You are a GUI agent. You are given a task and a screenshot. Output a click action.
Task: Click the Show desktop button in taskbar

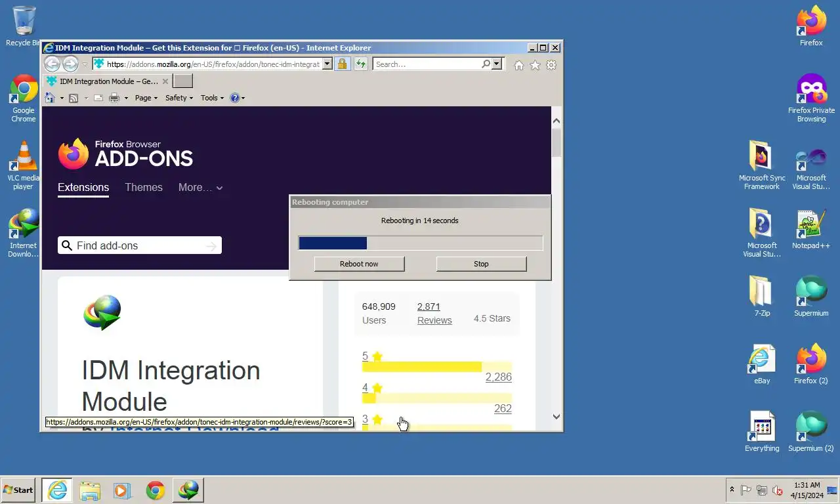(x=832, y=490)
